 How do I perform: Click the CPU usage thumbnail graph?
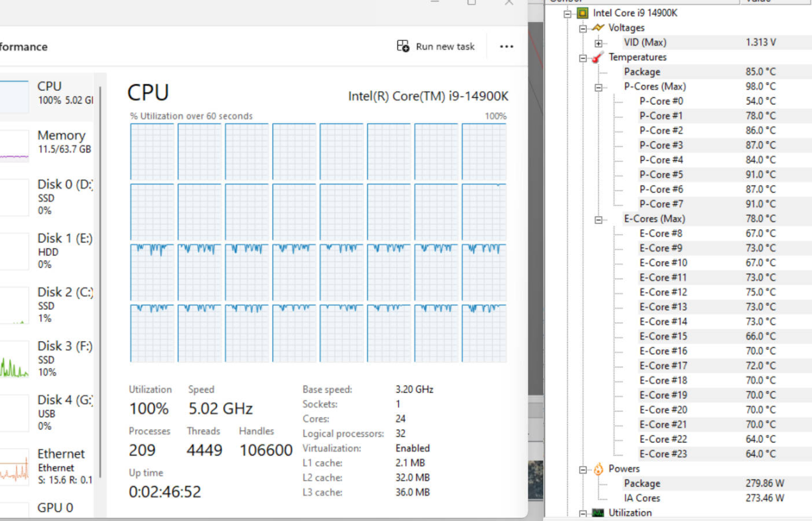14,97
